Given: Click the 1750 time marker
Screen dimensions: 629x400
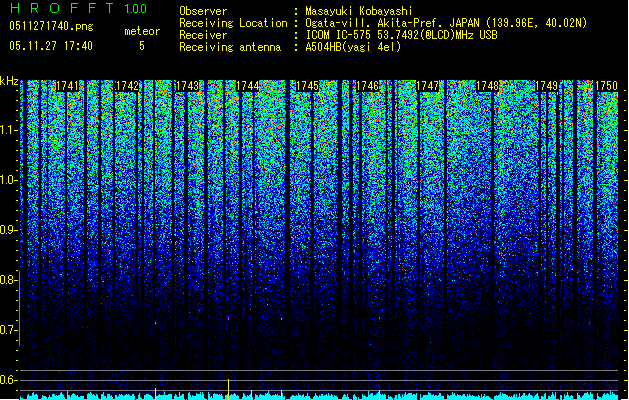Looking at the screenshot, I should 607,86.
